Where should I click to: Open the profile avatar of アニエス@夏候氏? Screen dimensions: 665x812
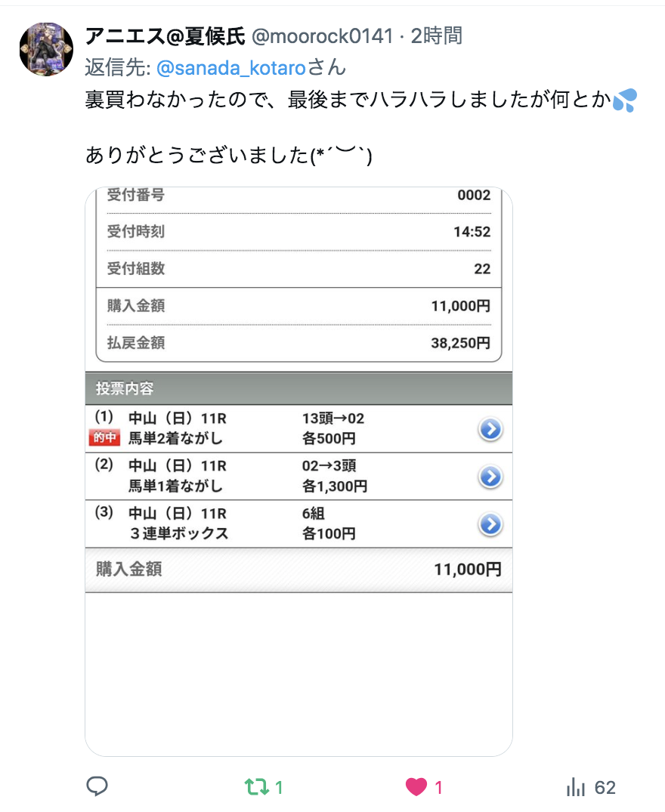46,49
